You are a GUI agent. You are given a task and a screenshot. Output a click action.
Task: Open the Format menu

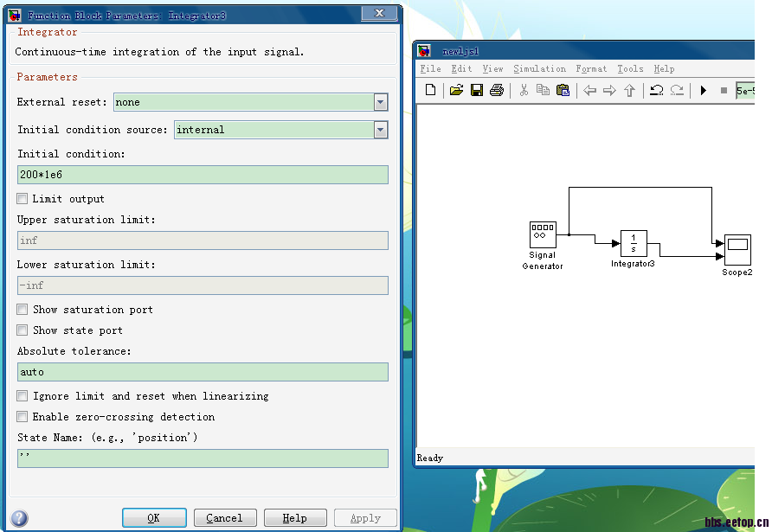[591, 69]
